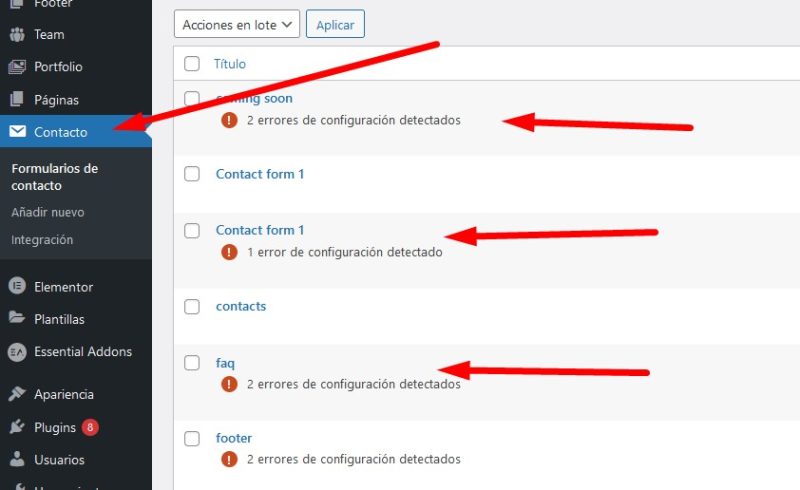The width and height of the screenshot is (800, 490).
Task: Click the Plugins plug icon
Action: [16, 427]
